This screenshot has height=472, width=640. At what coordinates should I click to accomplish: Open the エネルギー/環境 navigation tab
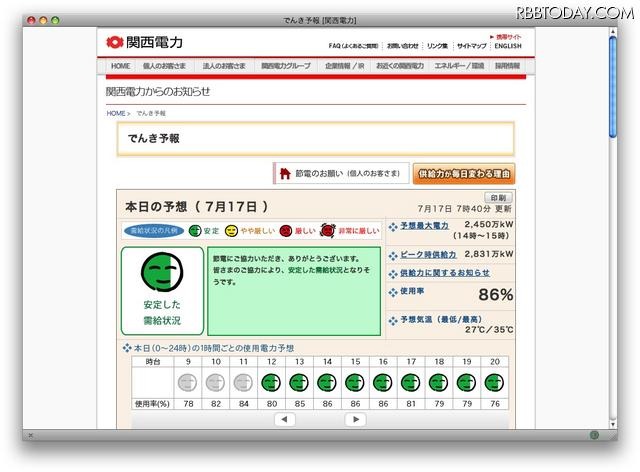tap(459, 66)
